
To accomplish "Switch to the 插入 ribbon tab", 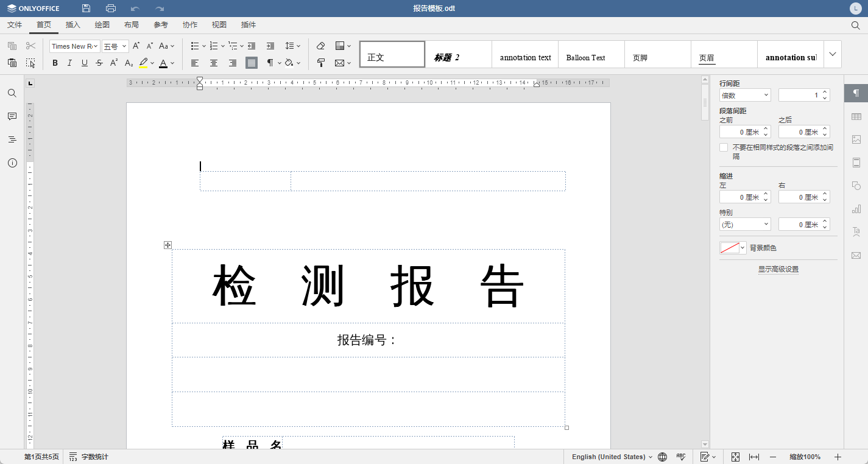I will (72, 25).
